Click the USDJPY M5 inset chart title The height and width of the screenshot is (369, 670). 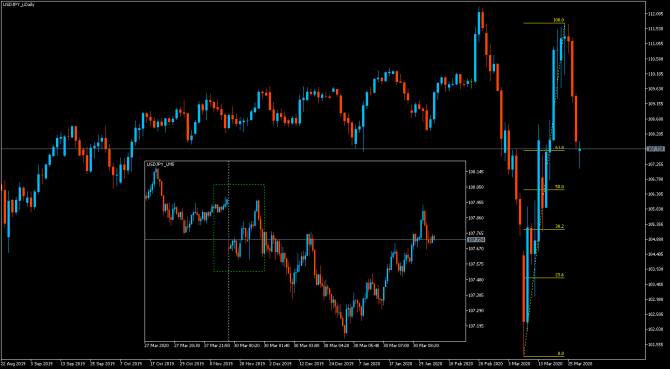pyautogui.click(x=156, y=164)
